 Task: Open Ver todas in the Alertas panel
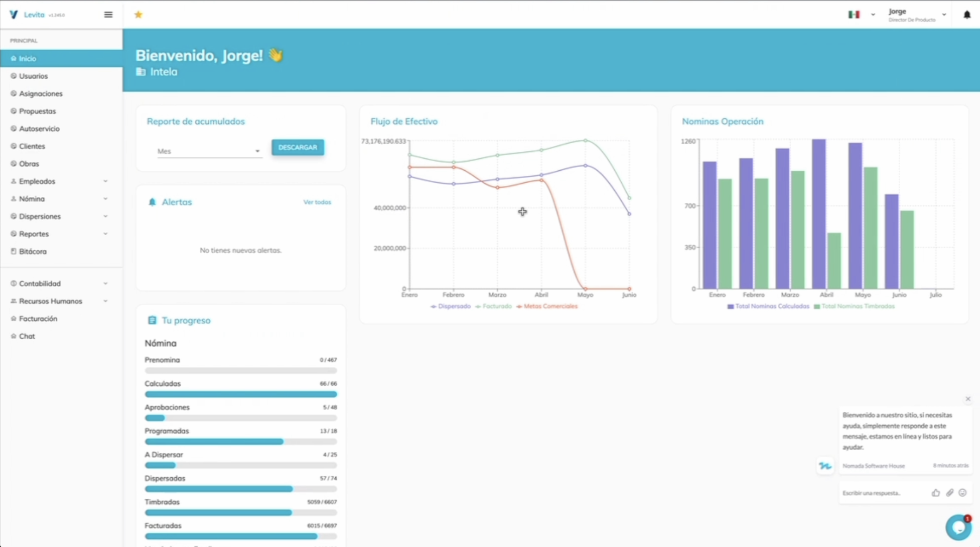[x=317, y=202]
